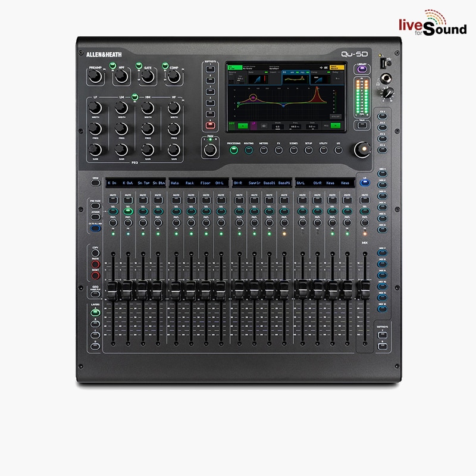Toggle the Comp In switch
The height and width of the screenshot is (476, 476).
(165, 65)
